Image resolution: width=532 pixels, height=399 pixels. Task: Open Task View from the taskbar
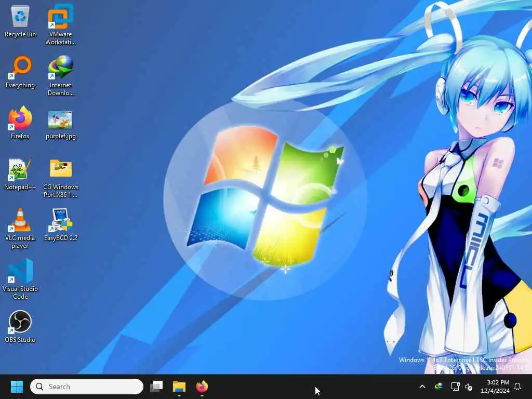pyautogui.click(x=156, y=387)
